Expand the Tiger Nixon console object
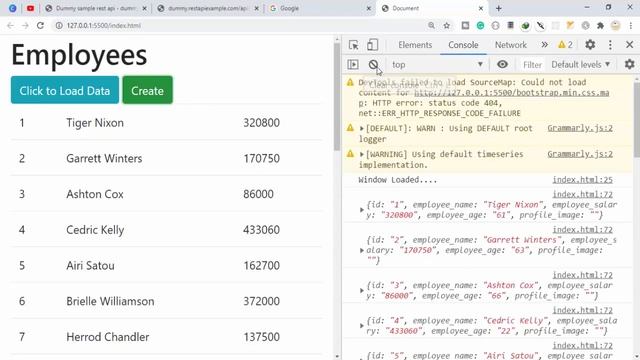 tap(362, 210)
